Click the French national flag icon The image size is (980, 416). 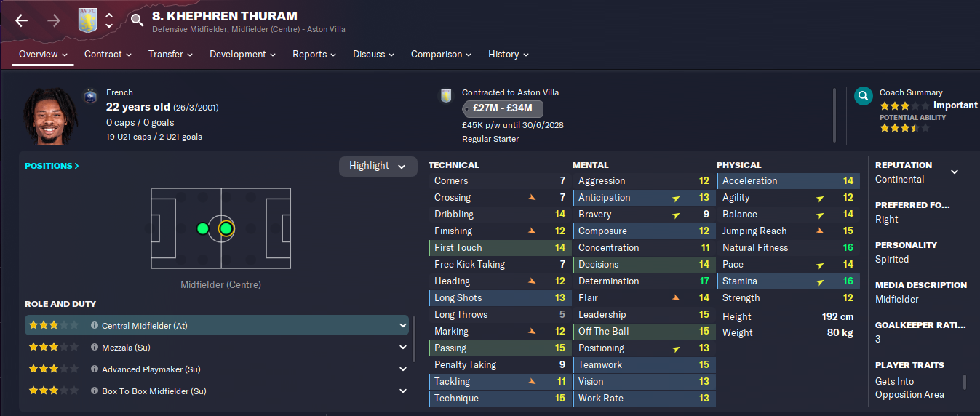click(x=90, y=95)
